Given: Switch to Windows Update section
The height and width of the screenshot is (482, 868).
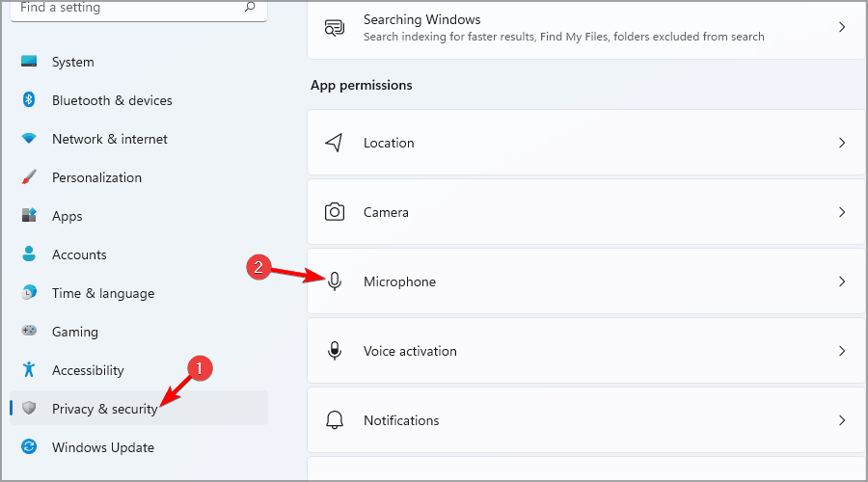Looking at the screenshot, I should click(102, 447).
